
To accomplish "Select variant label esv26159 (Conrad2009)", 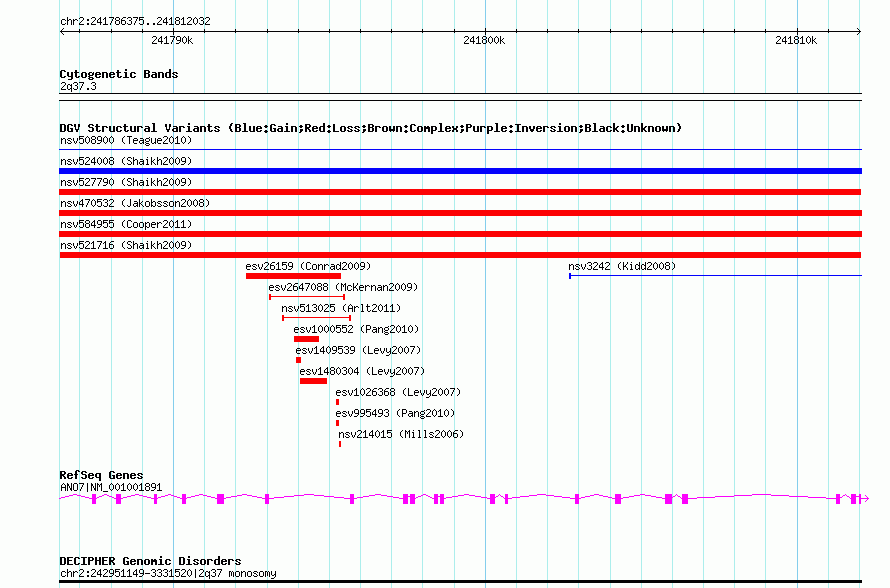I will click(308, 266).
